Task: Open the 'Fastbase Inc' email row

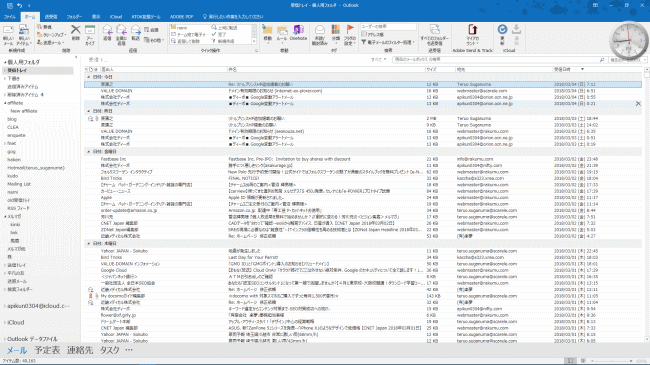Action: click(363, 159)
